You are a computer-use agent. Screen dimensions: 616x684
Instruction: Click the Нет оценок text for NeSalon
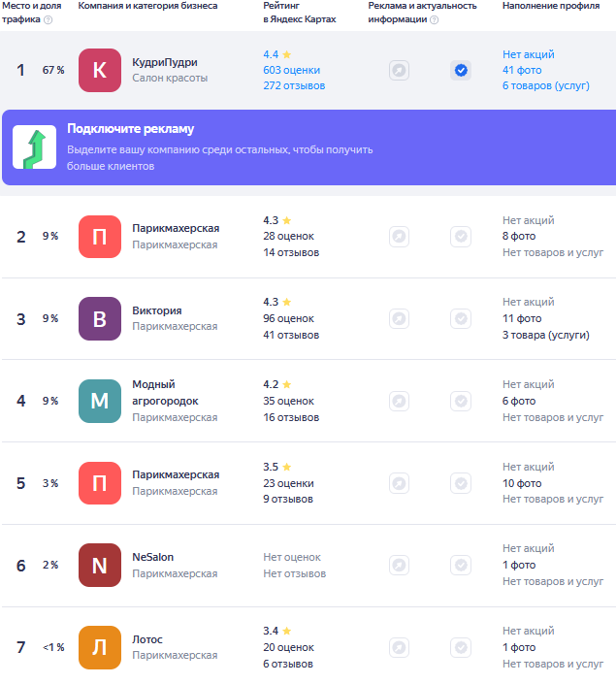[292, 557]
